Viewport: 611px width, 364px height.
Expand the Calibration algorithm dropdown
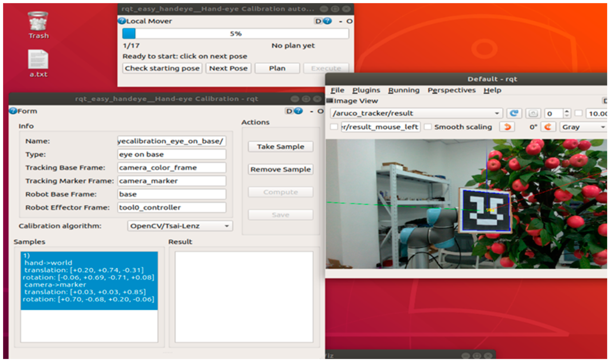click(x=180, y=226)
